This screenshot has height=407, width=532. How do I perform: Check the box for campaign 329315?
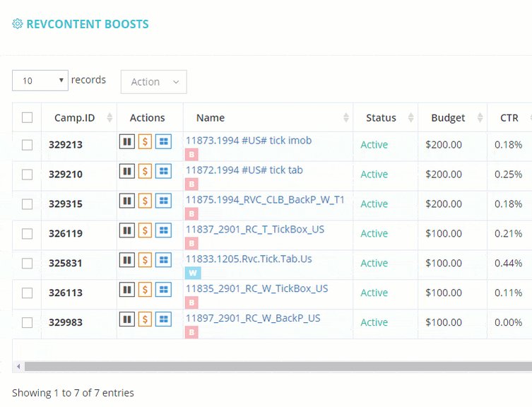(x=27, y=203)
